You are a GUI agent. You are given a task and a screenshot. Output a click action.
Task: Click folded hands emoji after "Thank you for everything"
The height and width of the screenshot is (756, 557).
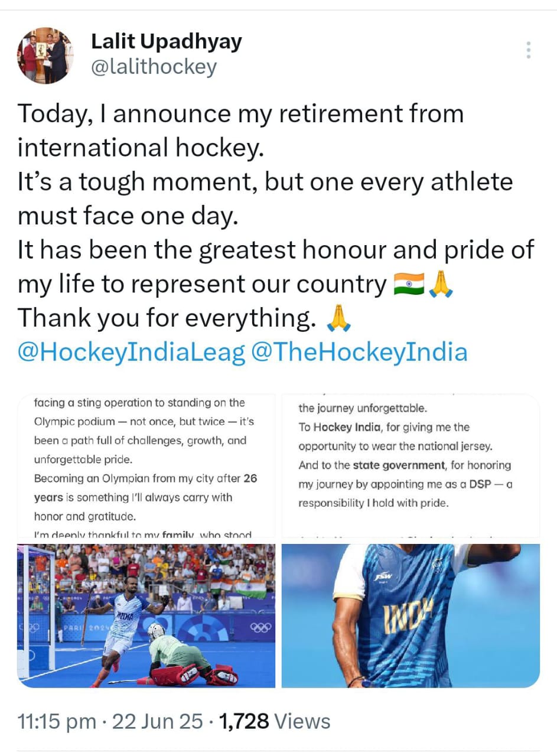click(x=338, y=318)
